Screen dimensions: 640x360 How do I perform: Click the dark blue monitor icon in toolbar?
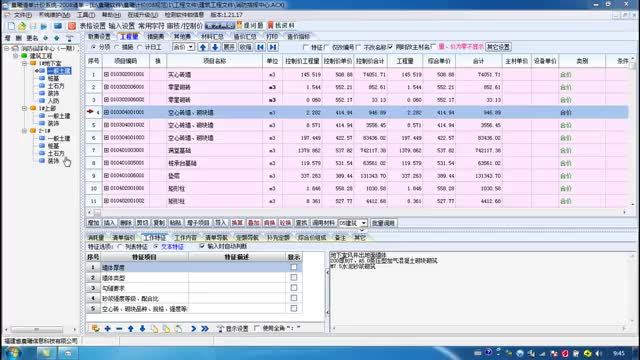coord(58,26)
